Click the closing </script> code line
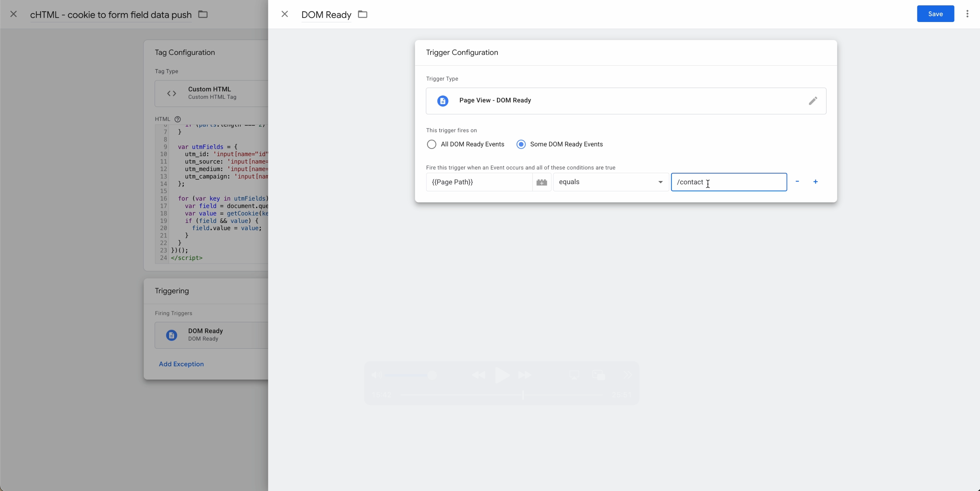Screen dimensions: 980x491 coord(187,258)
